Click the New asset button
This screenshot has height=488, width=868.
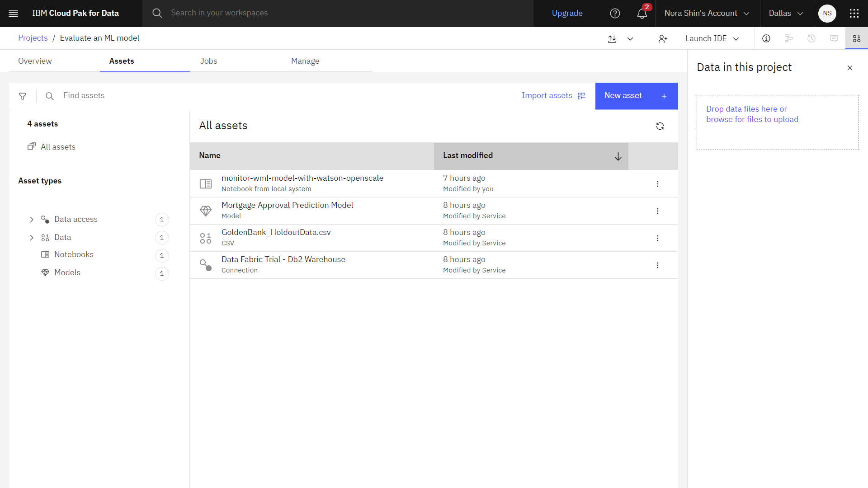click(x=637, y=96)
